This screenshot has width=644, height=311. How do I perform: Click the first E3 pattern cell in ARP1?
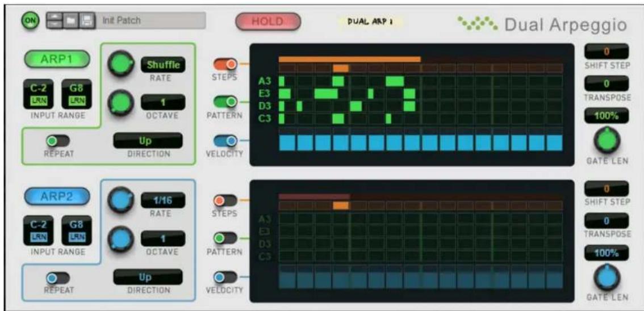[285, 94]
